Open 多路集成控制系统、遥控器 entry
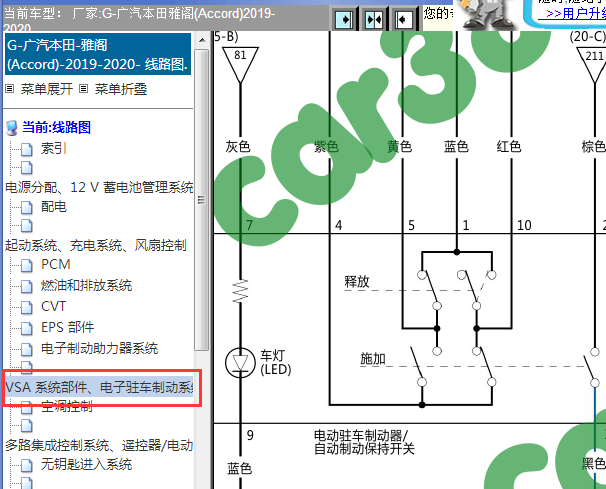This screenshot has height=489, width=606. (99, 445)
